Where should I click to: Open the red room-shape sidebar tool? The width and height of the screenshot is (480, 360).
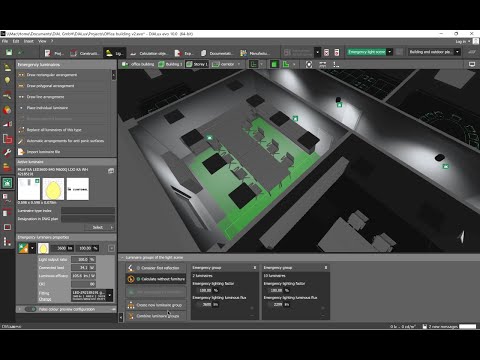pyautogui.click(x=7, y=138)
